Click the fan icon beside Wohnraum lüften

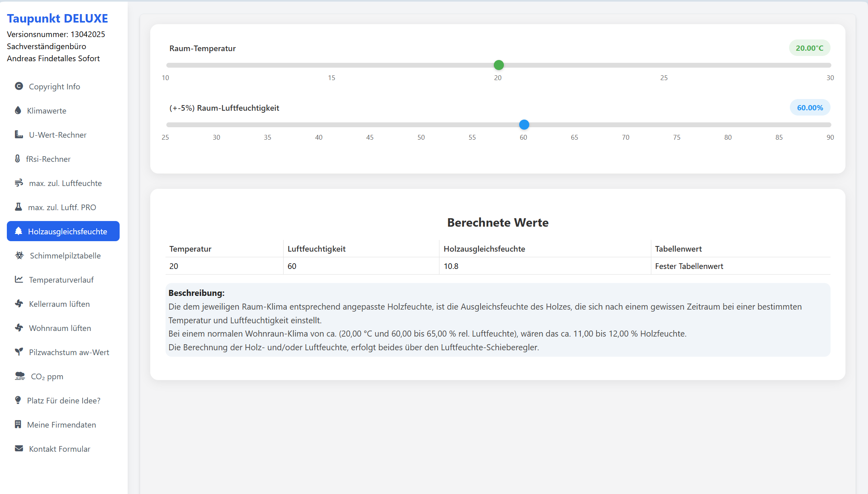point(19,328)
